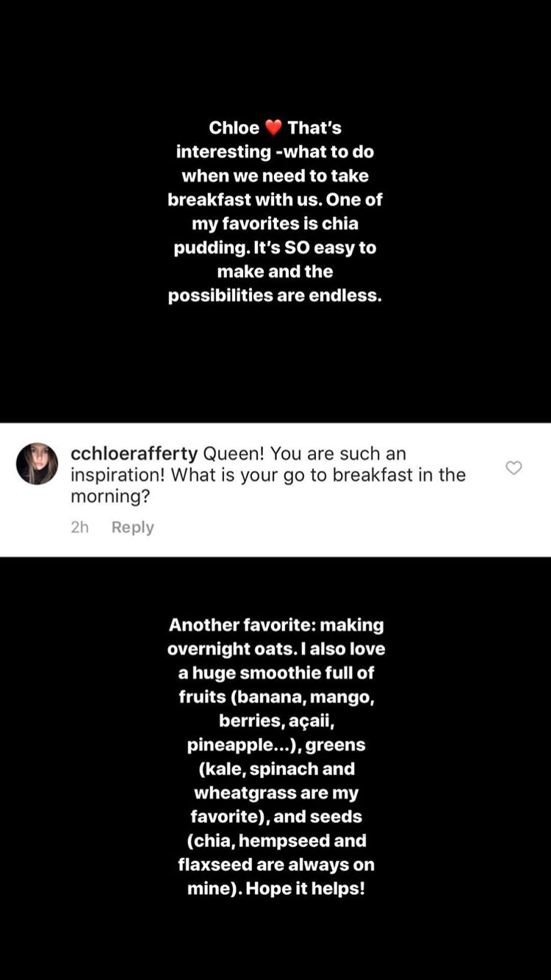Click the red heart emoji beside Chloe

273,128
